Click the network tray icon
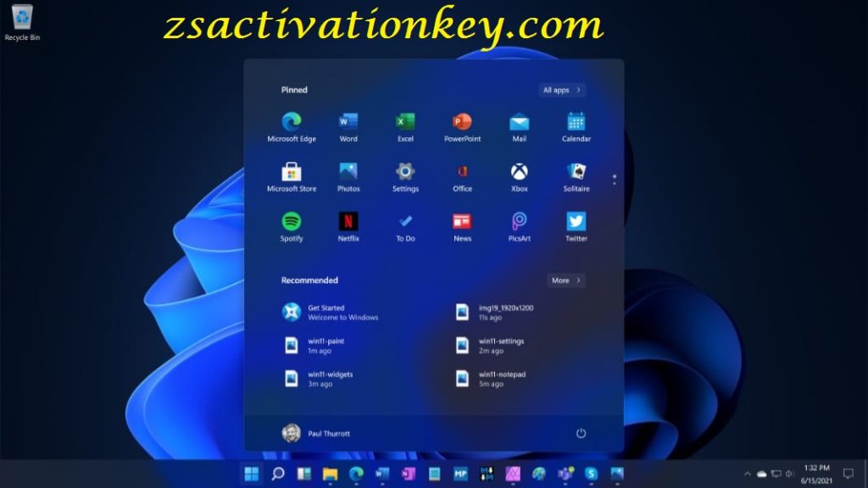This screenshot has height=488, width=868. [x=776, y=474]
